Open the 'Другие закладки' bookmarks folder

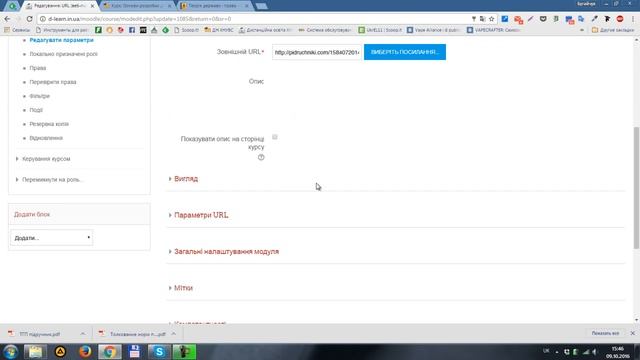(613, 30)
